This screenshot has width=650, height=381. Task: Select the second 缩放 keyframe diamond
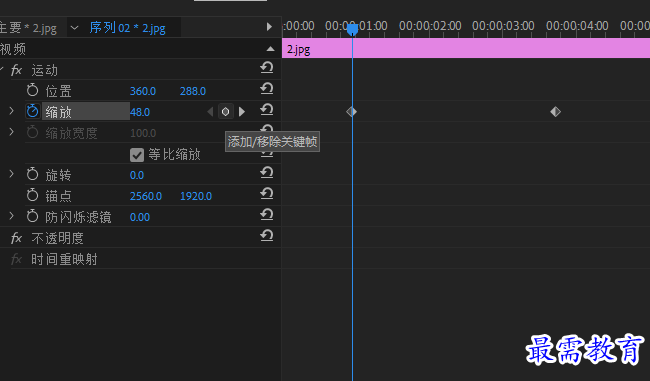pyautogui.click(x=555, y=112)
